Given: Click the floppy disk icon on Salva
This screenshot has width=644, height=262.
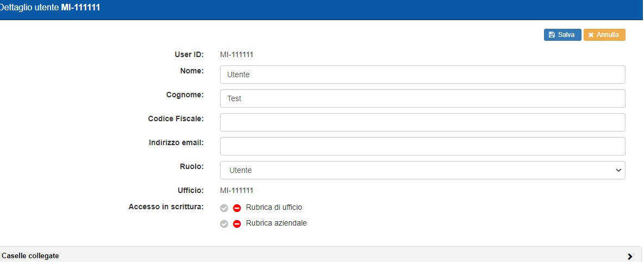Looking at the screenshot, I should pos(552,35).
